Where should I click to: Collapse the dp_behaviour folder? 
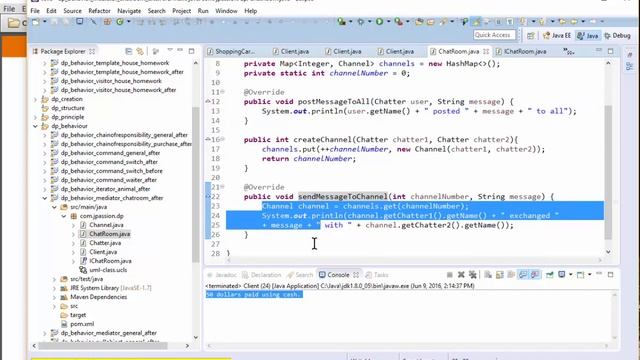[35, 126]
